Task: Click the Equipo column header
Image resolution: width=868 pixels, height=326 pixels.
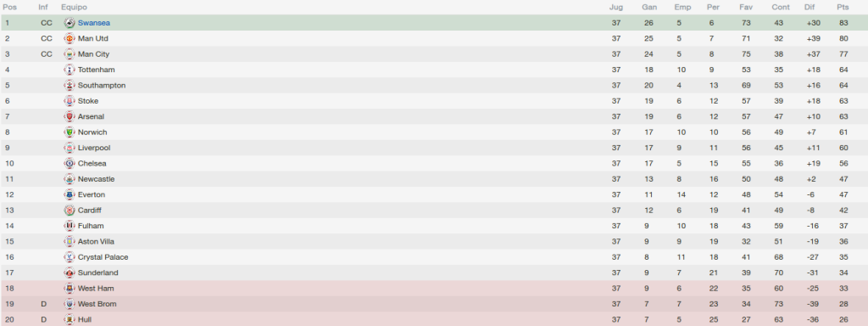Action: pos(75,7)
